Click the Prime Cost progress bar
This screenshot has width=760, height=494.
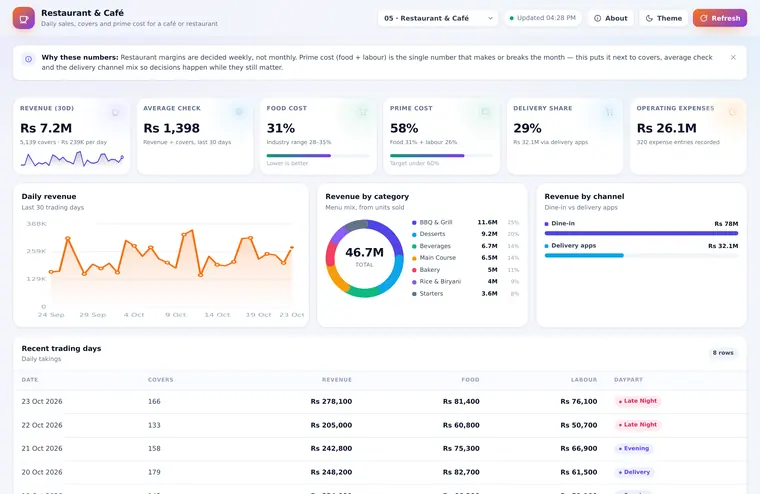point(441,156)
